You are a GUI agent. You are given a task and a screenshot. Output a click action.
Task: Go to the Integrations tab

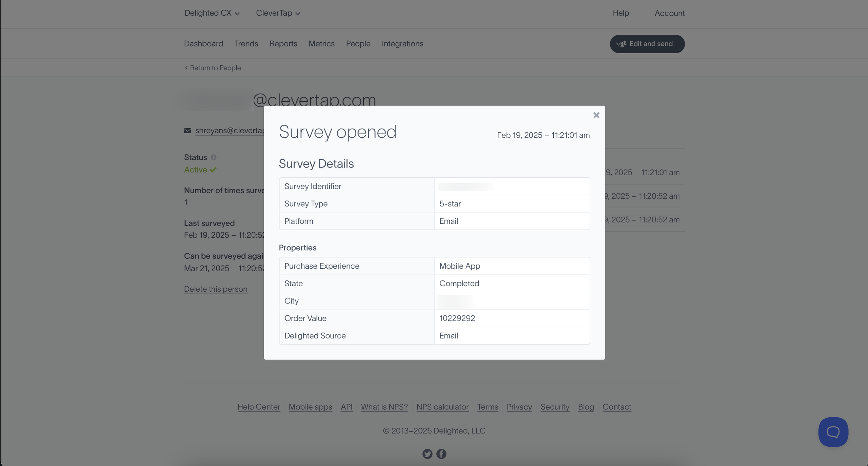click(402, 44)
